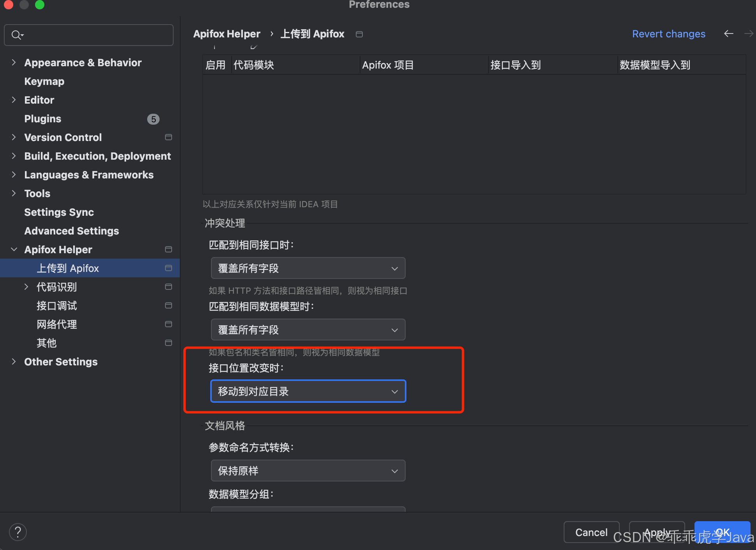756x550 pixels.
Task: Open the 匹配到相同数据模型时 dropdown
Action: click(x=308, y=330)
